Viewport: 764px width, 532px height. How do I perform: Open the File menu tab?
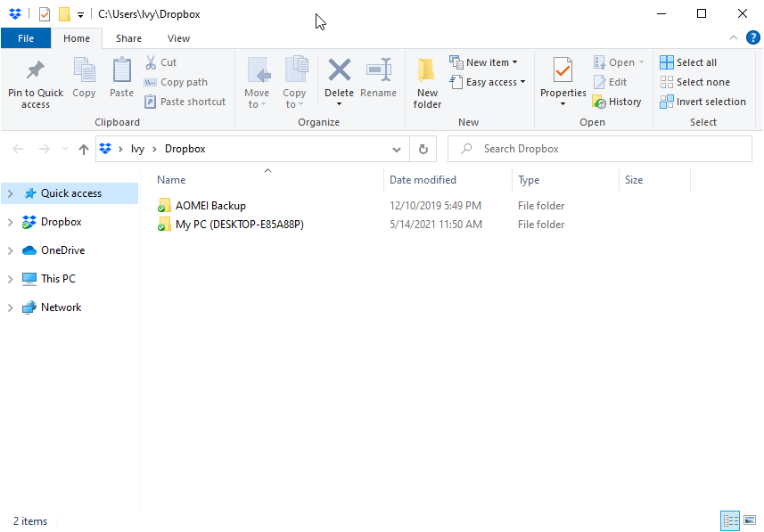pos(26,38)
